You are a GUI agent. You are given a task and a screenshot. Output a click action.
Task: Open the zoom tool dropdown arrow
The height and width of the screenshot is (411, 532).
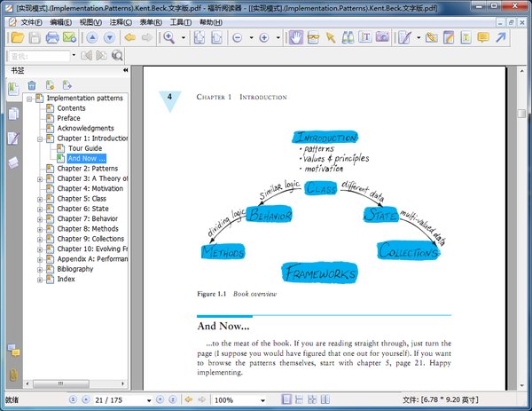[x=184, y=37]
